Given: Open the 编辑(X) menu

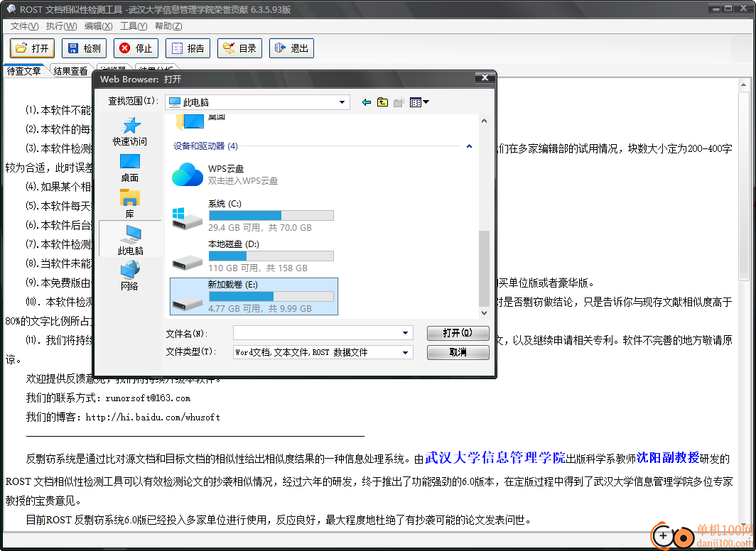Looking at the screenshot, I should click(98, 26).
